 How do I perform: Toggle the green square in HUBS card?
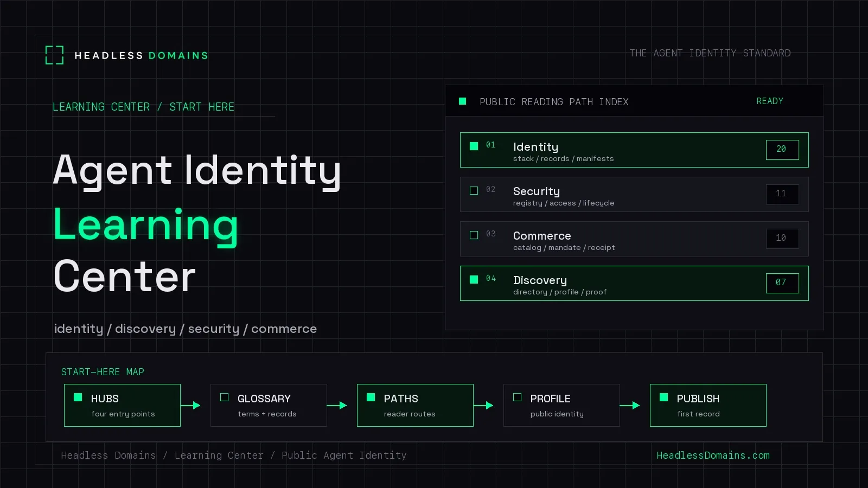78,397
